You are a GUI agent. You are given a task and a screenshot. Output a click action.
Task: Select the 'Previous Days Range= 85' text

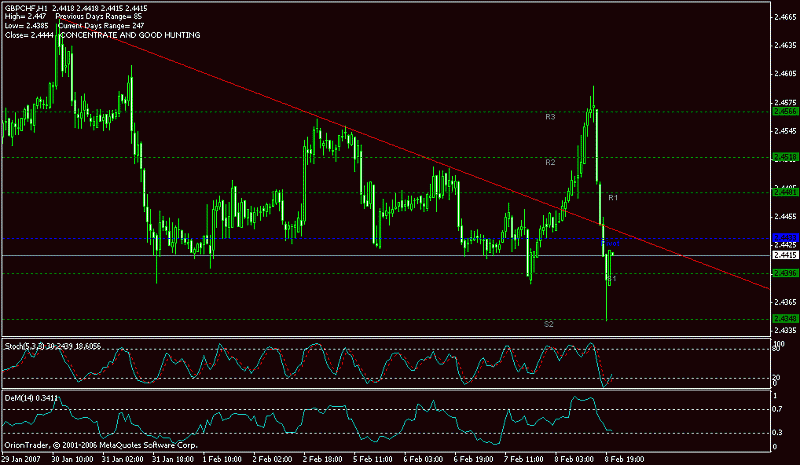pyautogui.click(x=98, y=16)
